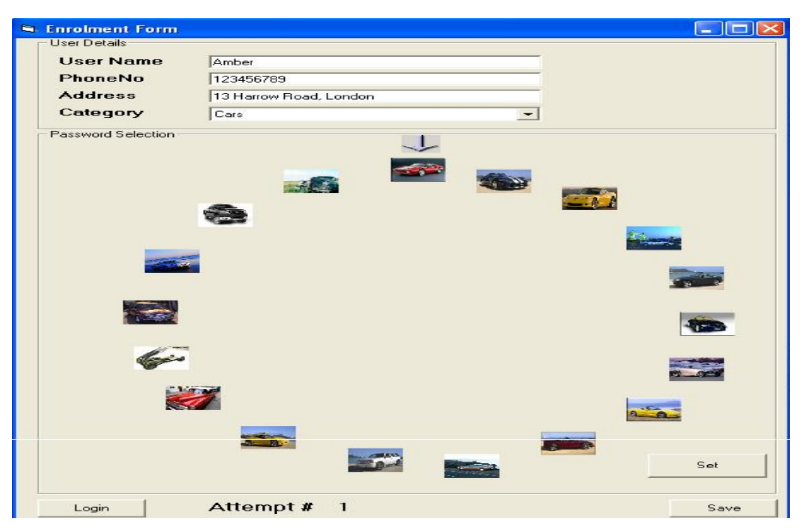Select the black striped Viper car image
This screenshot has height=532, width=807.
click(x=503, y=181)
